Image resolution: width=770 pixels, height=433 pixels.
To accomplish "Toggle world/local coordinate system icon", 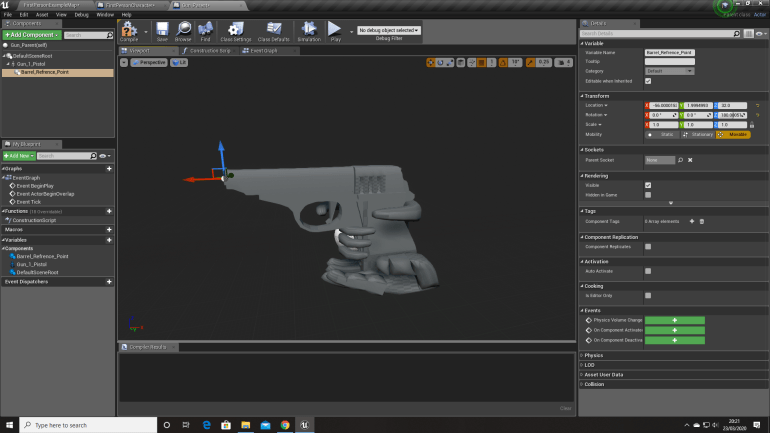I will (461, 62).
